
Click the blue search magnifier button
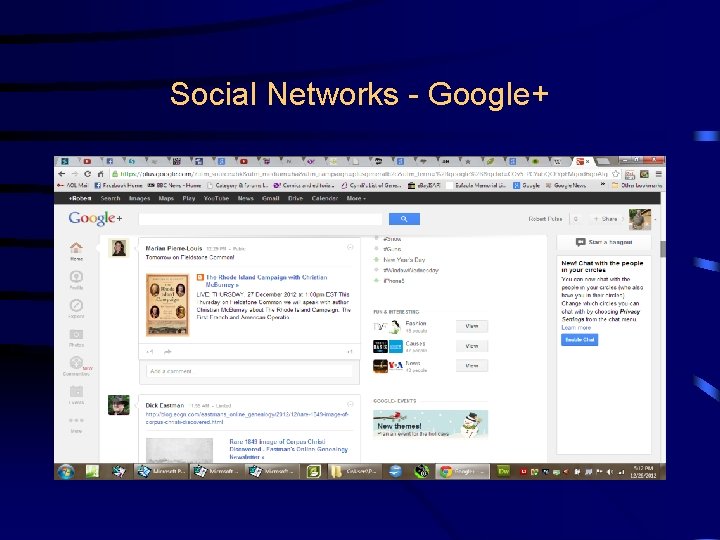pos(404,219)
